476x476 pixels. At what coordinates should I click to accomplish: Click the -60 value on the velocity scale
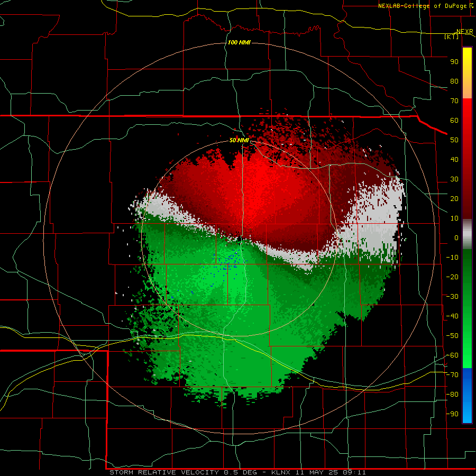pos(452,355)
